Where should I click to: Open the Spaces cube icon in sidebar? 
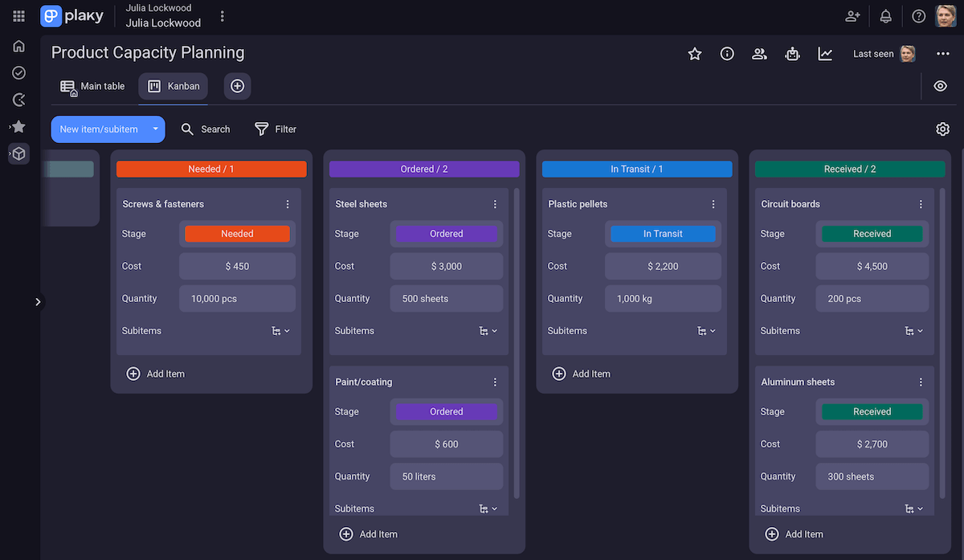click(x=18, y=153)
